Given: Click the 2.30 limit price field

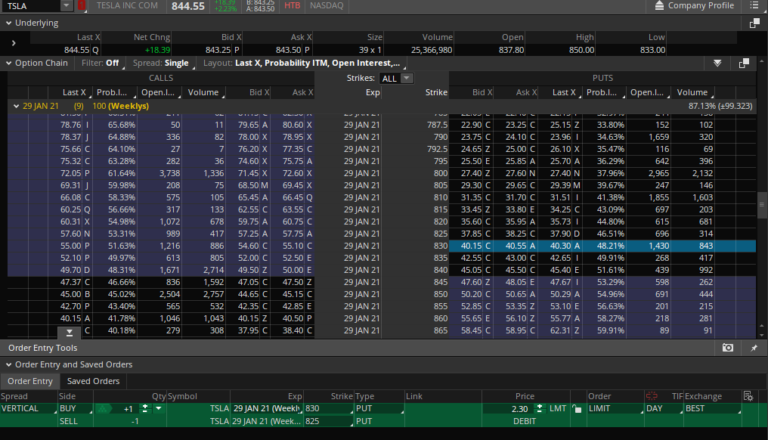Looking at the screenshot, I should coord(507,409).
